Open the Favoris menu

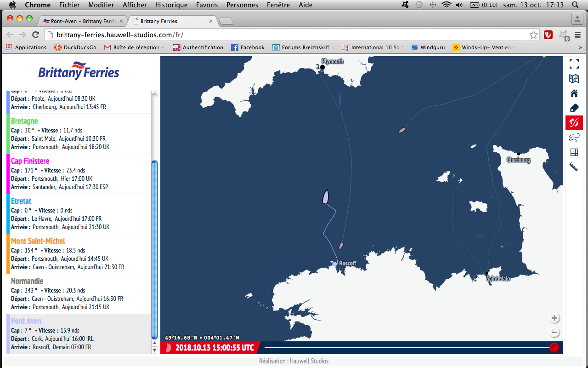[207, 5]
